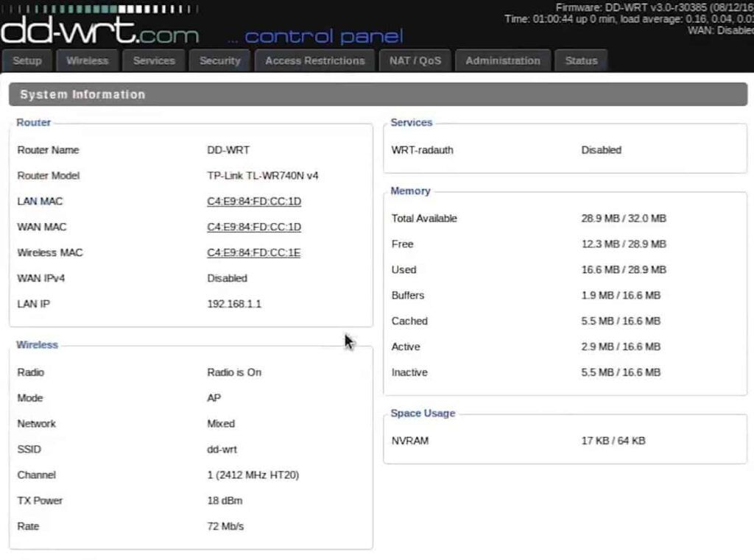Click the WAN MAC address link
Image resolution: width=754 pixels, height=560 pixels.
tap(253, 227)
